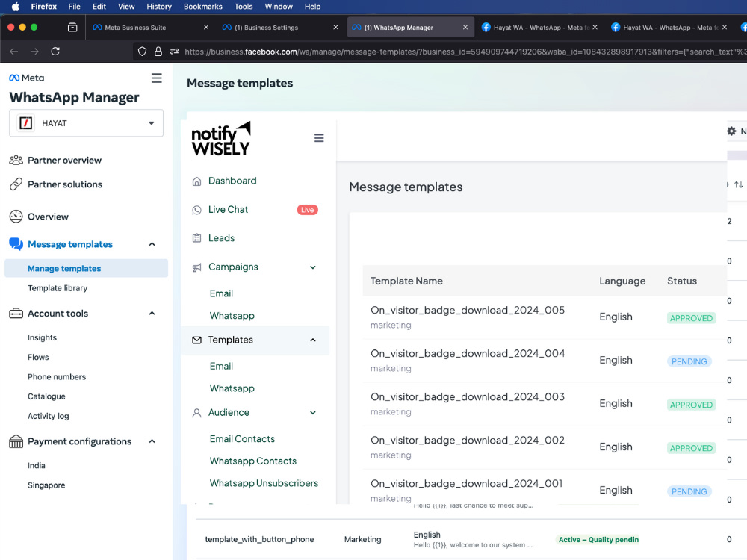Click the Templates envelope icon
This screenshot has height=560, width=747.
coord(196,340)
